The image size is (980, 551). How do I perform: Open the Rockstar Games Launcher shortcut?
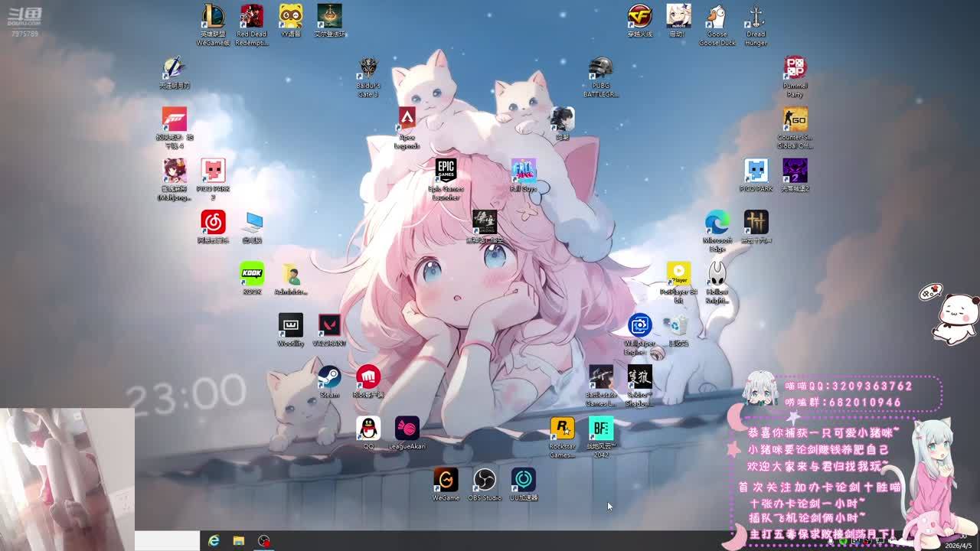point(562,429)
